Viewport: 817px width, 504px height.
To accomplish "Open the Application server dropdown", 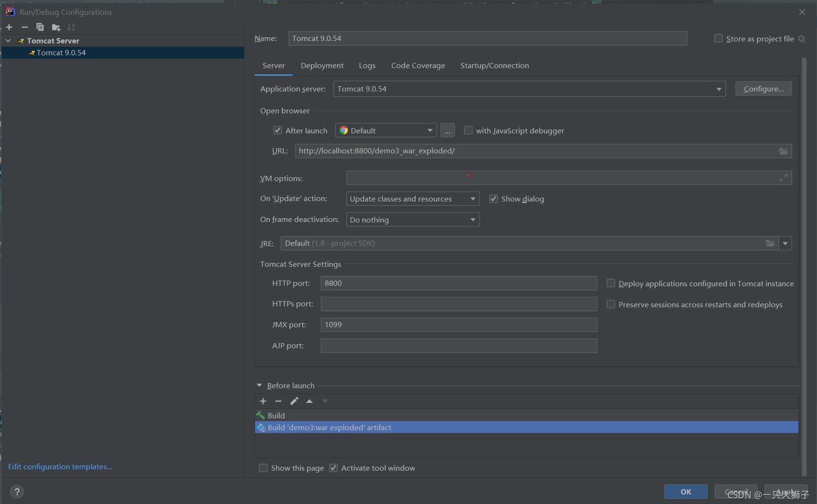I will tap(529, 89).
